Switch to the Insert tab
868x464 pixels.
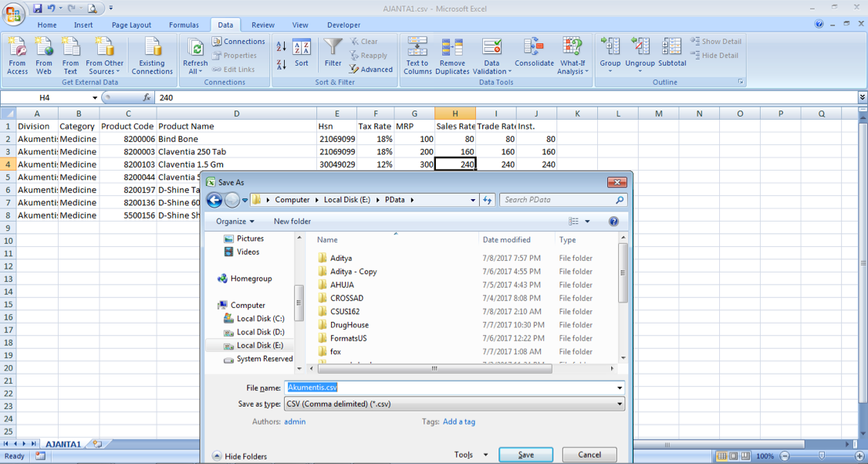[83, 25]
